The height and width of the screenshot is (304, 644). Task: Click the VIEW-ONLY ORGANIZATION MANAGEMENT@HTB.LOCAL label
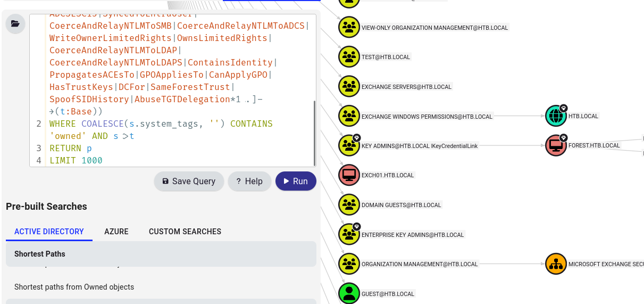[434, 28]
